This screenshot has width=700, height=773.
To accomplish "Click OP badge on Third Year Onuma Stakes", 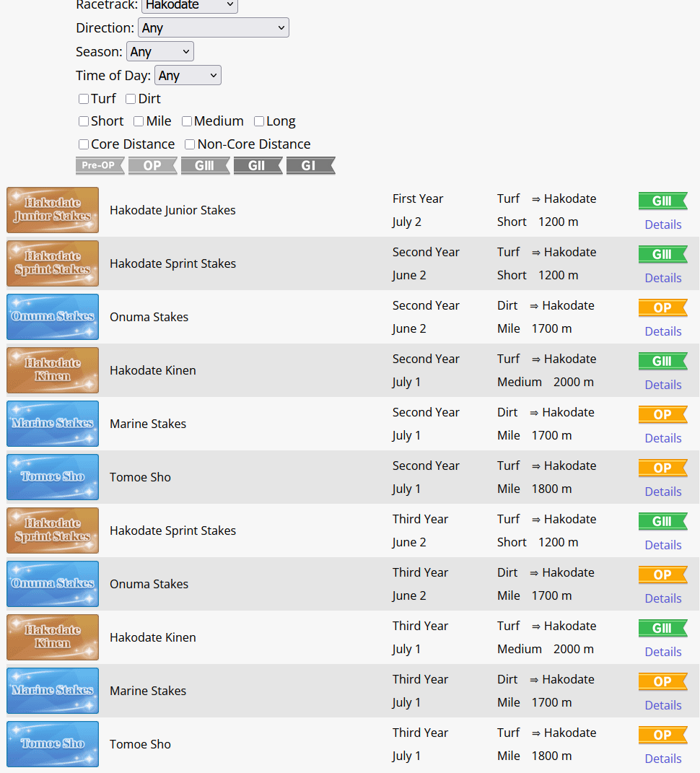I will pos(663,575).
